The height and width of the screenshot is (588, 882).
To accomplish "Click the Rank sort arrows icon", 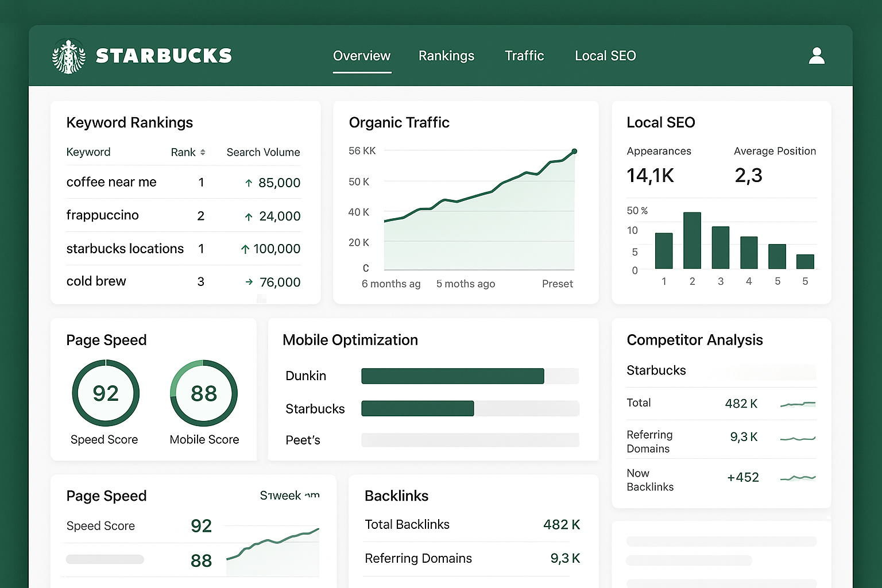I will 203,152.
